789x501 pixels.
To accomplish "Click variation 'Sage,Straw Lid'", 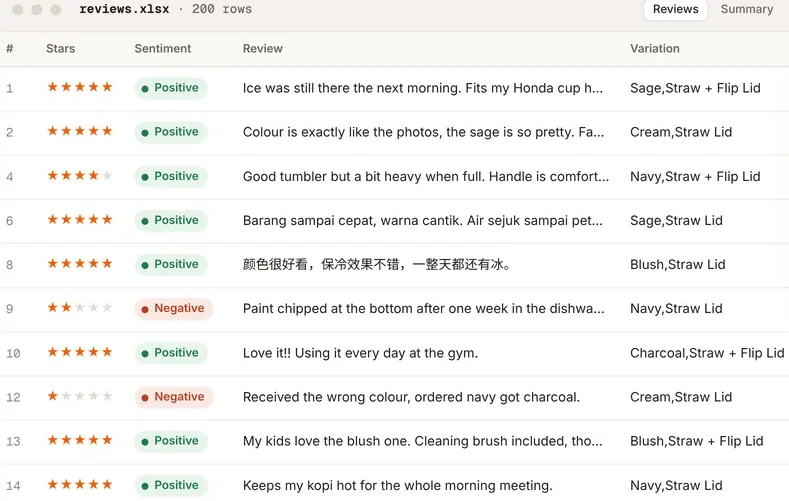I will [x=676, y=220].
